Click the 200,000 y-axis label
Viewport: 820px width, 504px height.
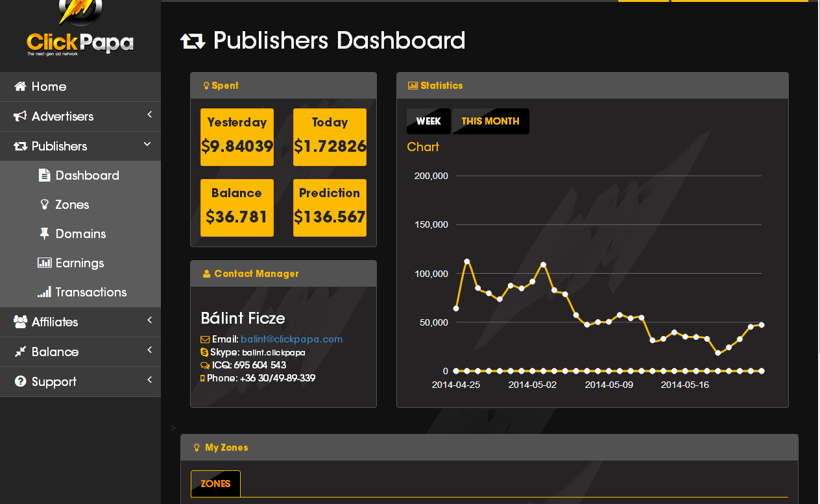pos(431,176)
